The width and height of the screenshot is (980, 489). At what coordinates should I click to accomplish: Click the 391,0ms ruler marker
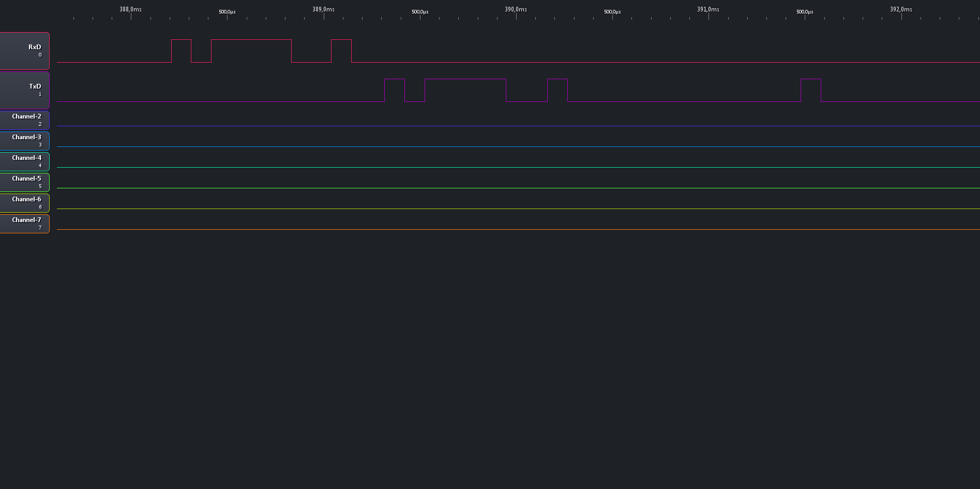pyautogui.click(x=708, y=9)
